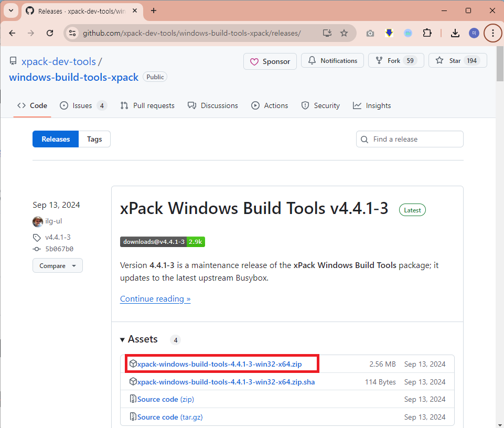Screen dimensions: 504x428
Task: Star the repository
Action: pos(458,60)
